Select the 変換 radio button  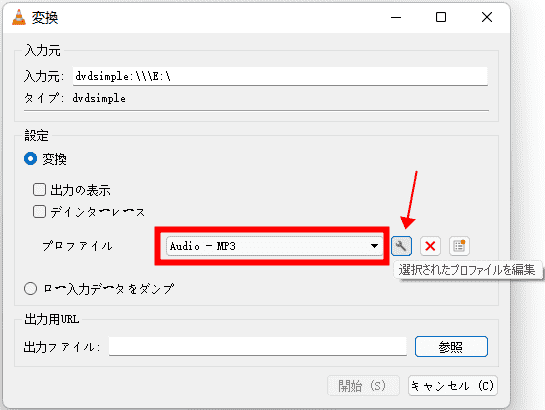coord(31,159)
